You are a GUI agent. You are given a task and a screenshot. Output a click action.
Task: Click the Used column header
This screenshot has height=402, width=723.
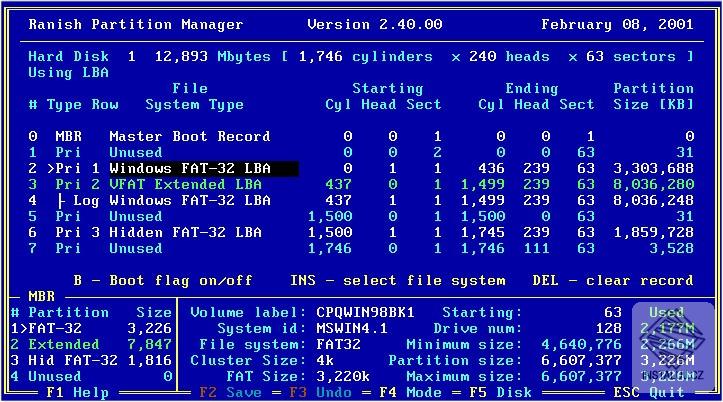click(667, 313)
